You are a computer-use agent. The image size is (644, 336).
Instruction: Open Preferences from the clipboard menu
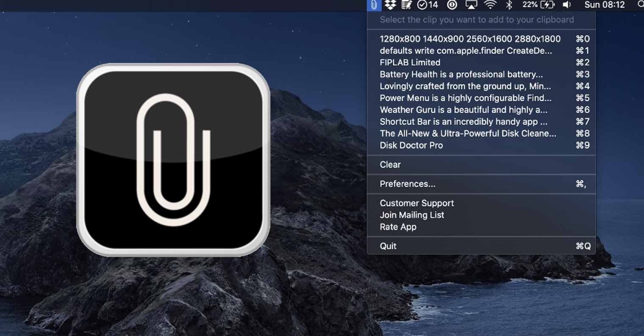point(407,184)
